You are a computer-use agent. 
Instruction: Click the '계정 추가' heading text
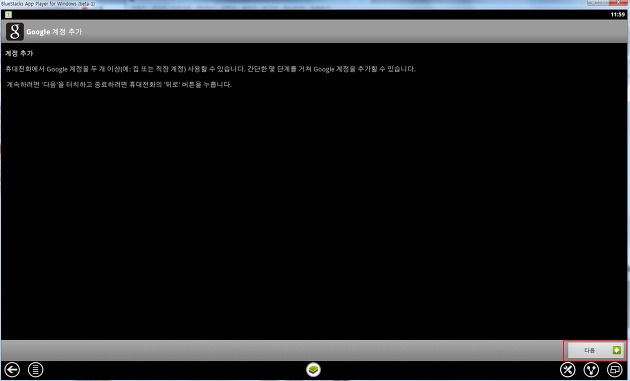[19, 53]
